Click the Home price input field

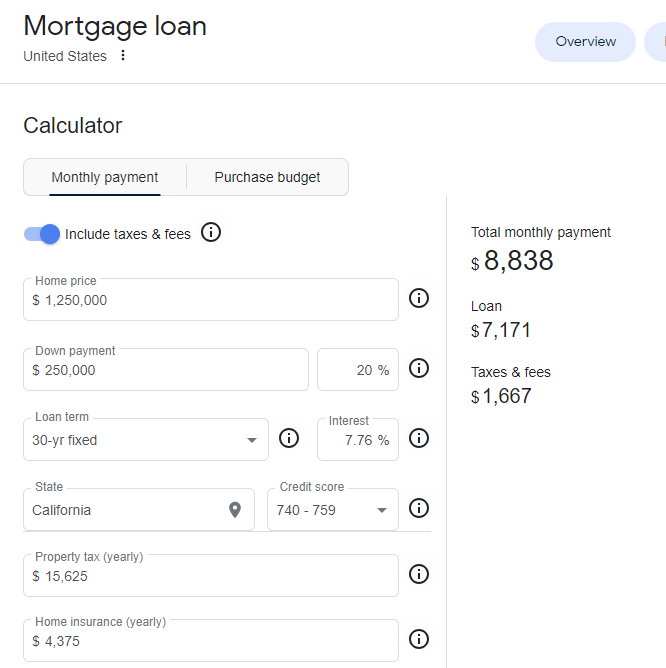click(x=211, y=299)
